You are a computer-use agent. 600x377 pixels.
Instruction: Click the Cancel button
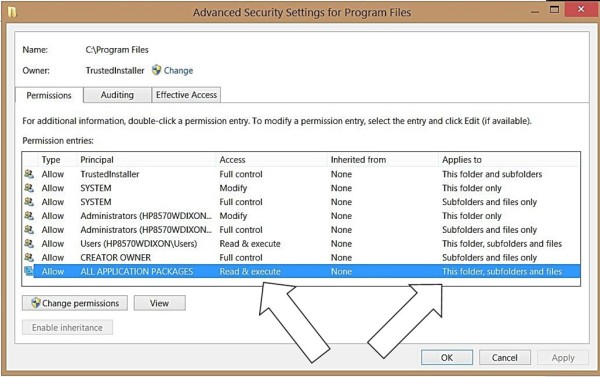tap(505, 357)
